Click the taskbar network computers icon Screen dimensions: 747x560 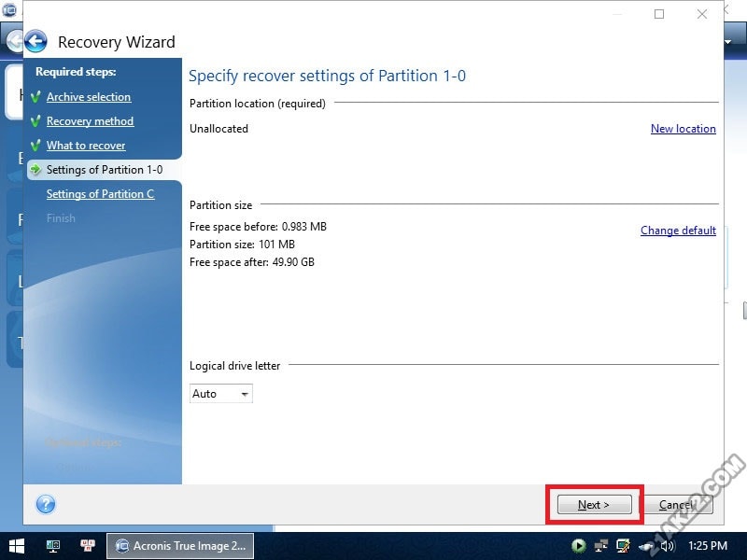pyautogui.click(x=88, y=546)
